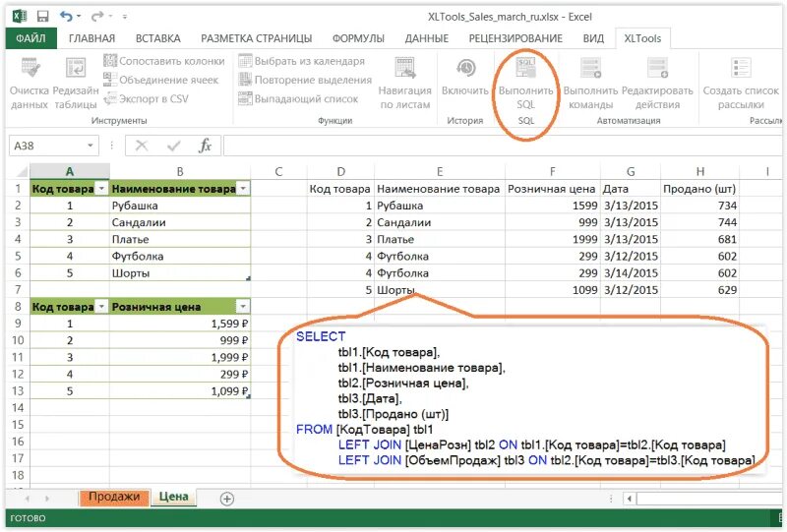Screen dimensions: 787x532
Task: Open the Quick Access Toolbar customize arrow
Action: click(x=125, y=17)
